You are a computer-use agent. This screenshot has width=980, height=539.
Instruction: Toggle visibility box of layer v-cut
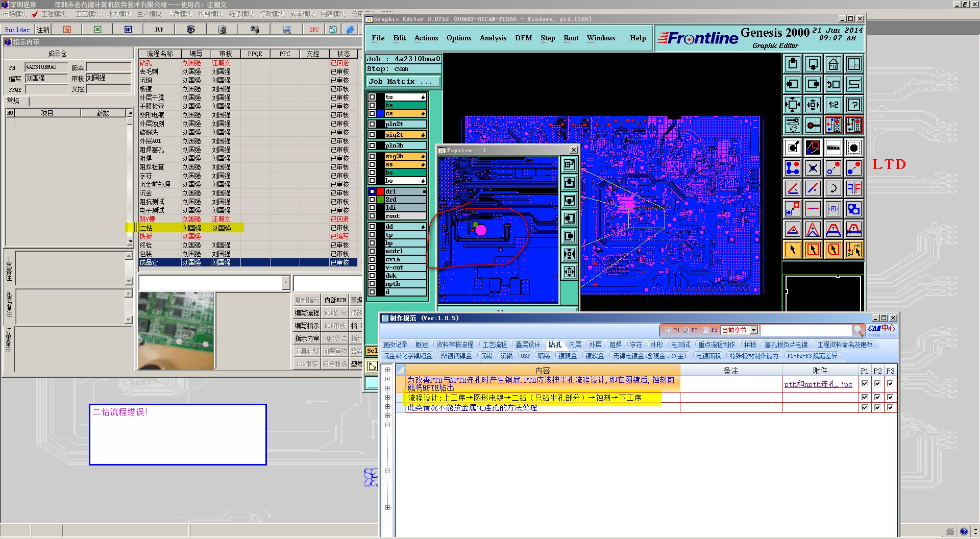point(372,267)
